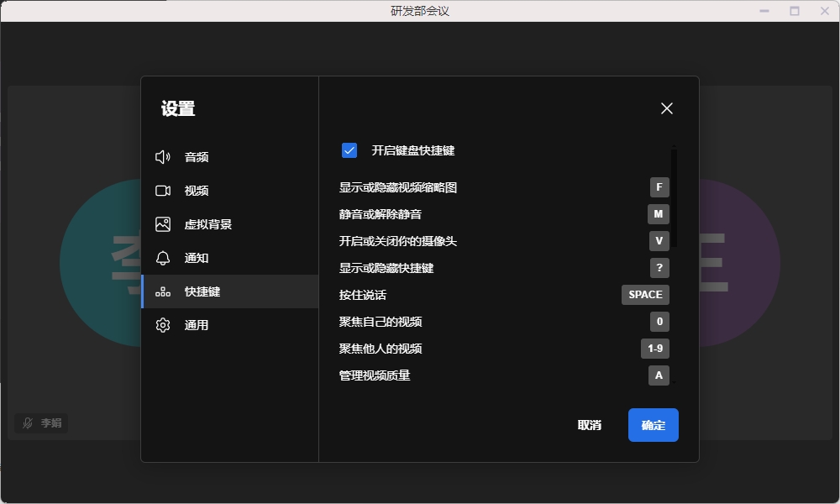840x504 pixels.
Task: Click the muted microphone icon beside 李娟
Action: point(28,423)
